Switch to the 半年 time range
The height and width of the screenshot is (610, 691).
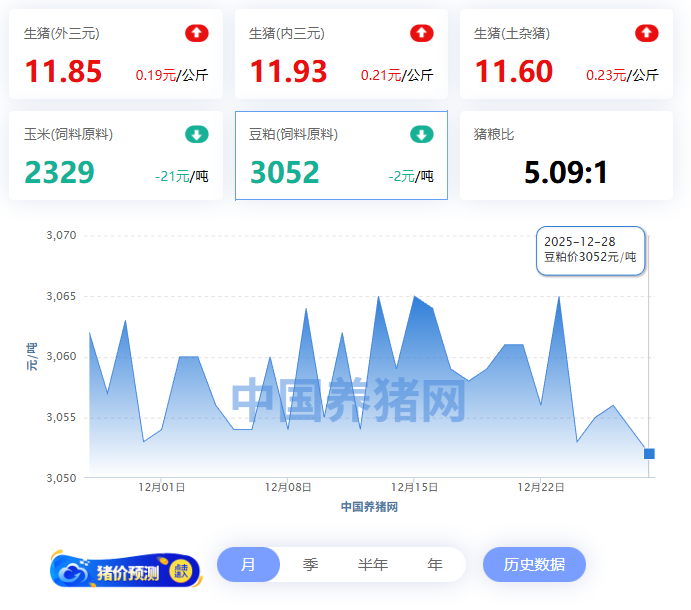[x=372, y=565]
